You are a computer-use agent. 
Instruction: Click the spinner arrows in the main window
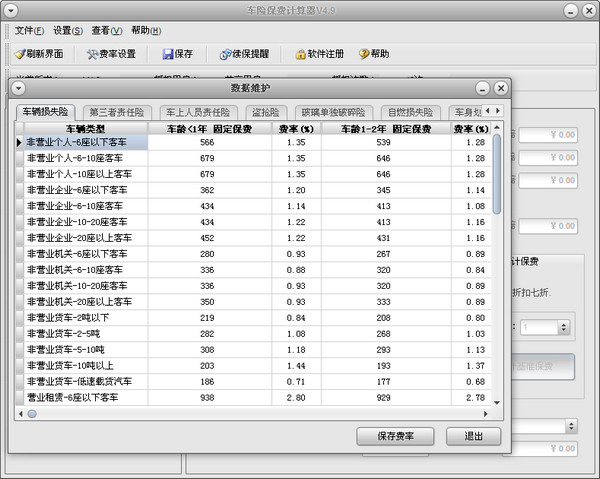click(x=563, y=327)
